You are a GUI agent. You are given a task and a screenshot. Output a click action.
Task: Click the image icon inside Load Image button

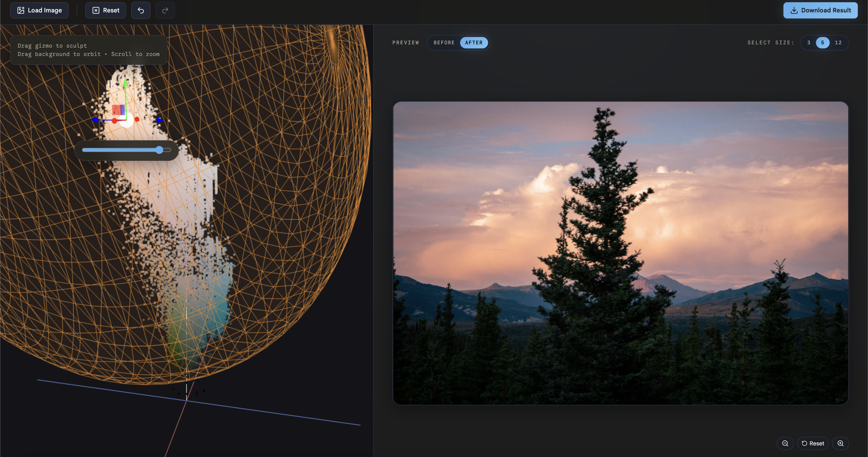click(21, 10)
